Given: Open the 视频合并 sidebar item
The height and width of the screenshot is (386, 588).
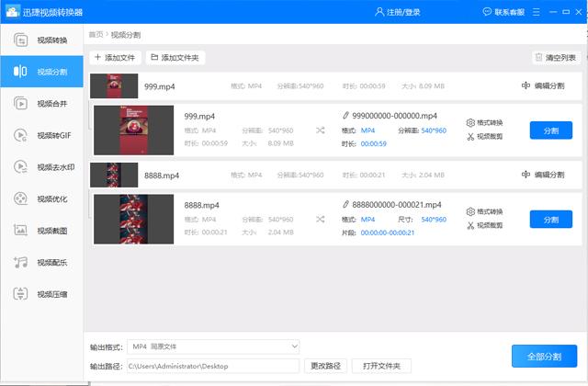Looking at the screenshot, I should click(x=41, y=104).
